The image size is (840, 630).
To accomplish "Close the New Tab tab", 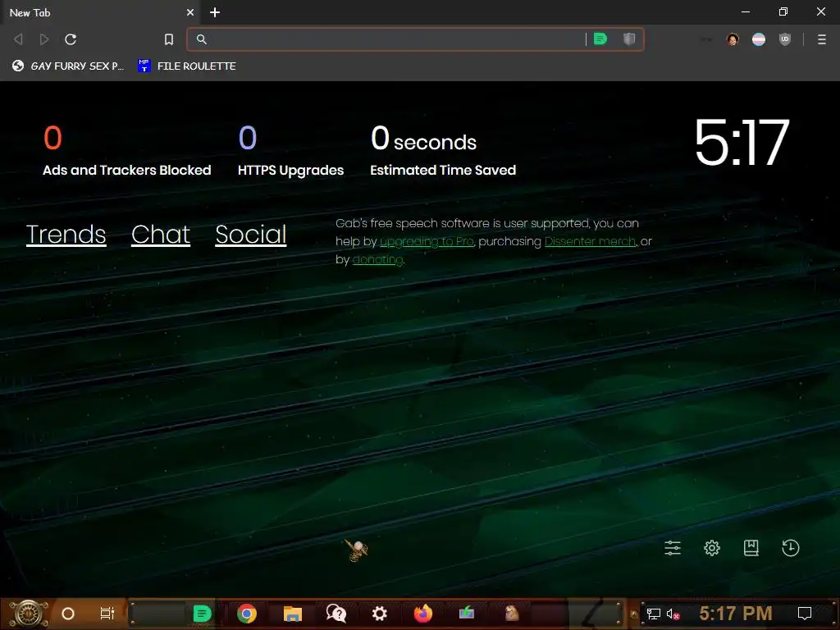I will tap(190, 12).
